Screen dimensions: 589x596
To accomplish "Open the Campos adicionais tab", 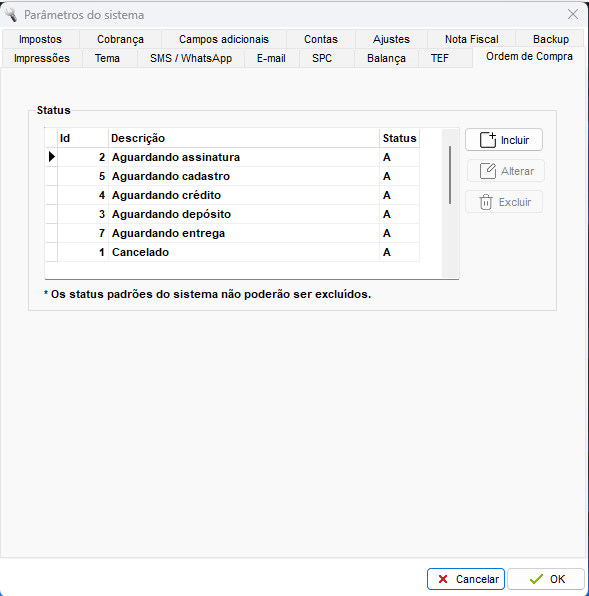I will pyautogui.click(x=224, y=39).
